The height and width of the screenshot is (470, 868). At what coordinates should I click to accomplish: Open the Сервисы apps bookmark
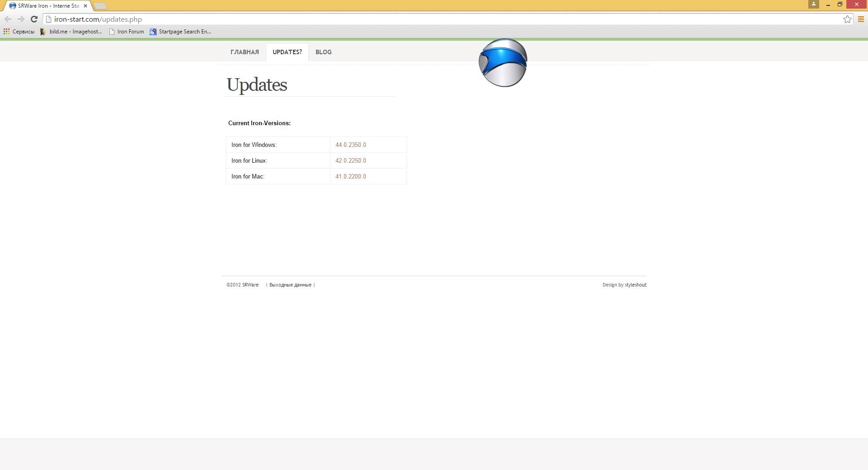tap(19, 32)
